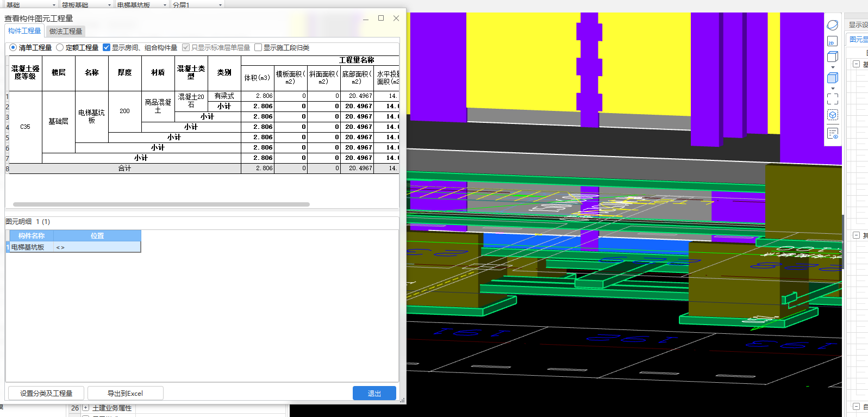Click 混凝土强度等级 column header

pos(26,73)
